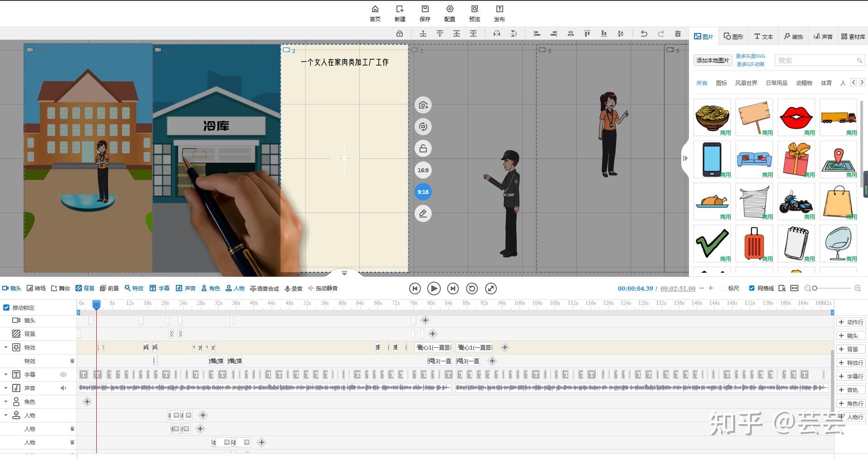Screen dimensions: 868x459
Task: Switch to the 图形 shapes tab
Action: coord(733,37)
